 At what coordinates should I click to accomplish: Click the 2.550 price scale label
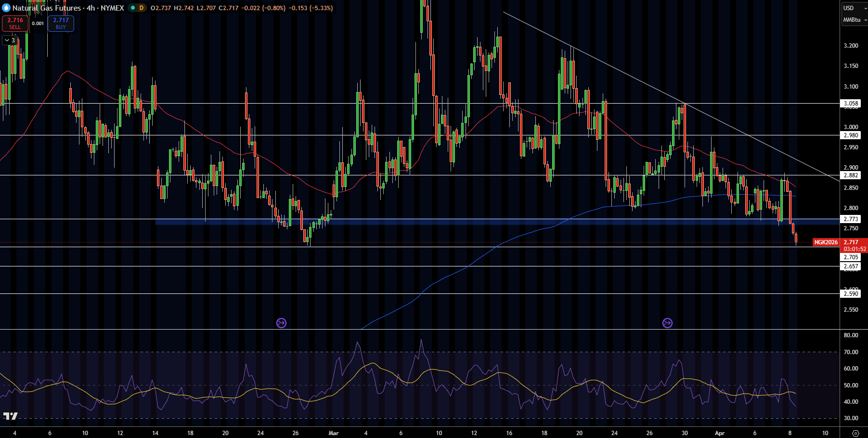[851, 310]
